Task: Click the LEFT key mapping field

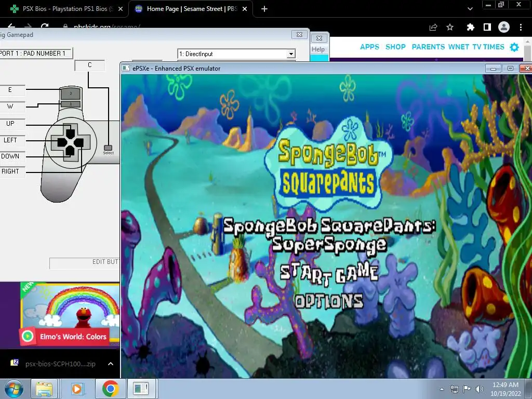Action: pyautogui.click(x=12, y=140)
